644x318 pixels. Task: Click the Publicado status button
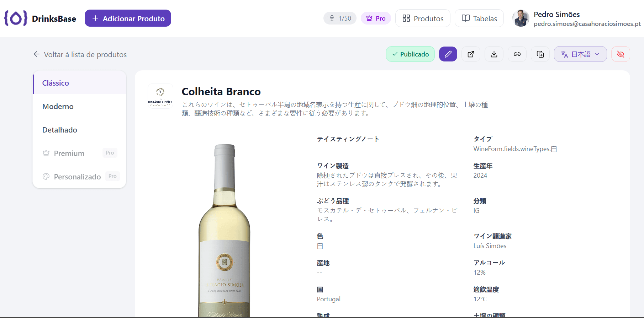(x=410, y=54)
